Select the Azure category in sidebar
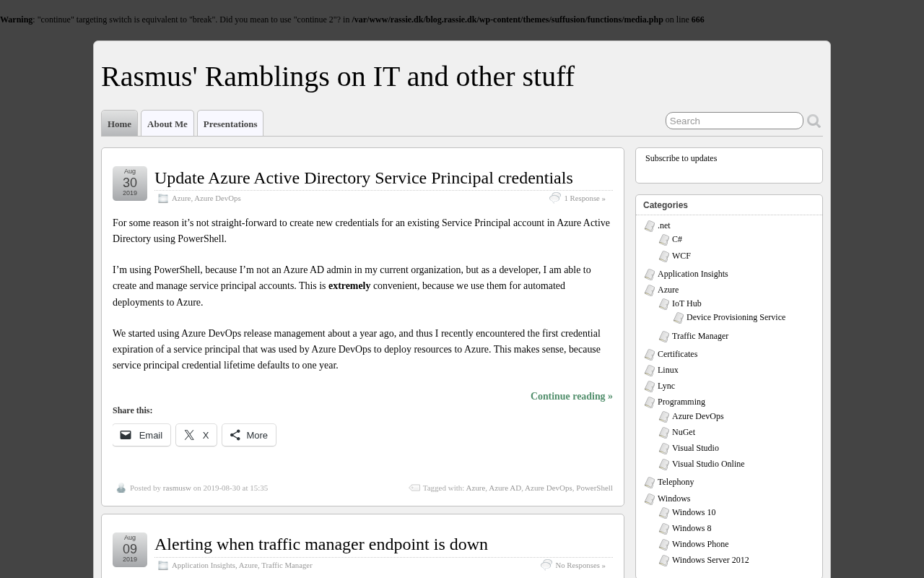Viewport: 924px width, 578px height. point(668,290)
